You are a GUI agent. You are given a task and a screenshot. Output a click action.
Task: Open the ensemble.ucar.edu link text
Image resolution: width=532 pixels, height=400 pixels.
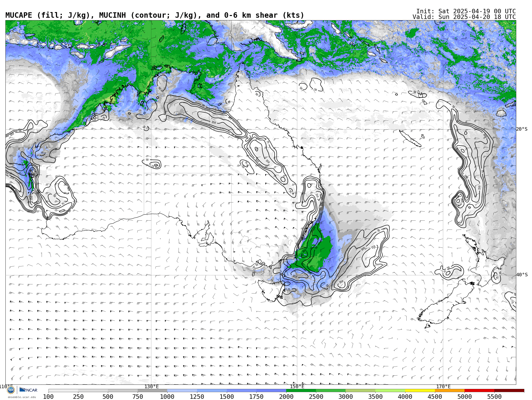[22, 397]
